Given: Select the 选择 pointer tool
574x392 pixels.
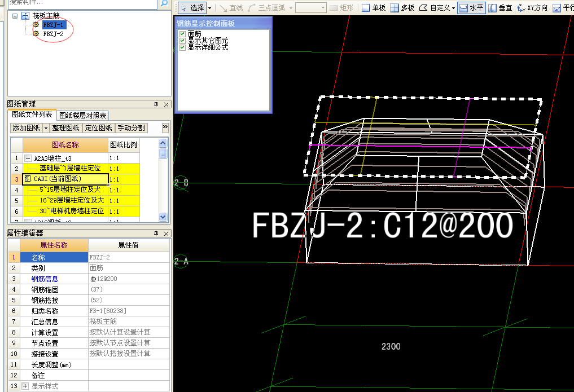Looking at the screenshot, I should pyautogui.click(x=193, y=8).
